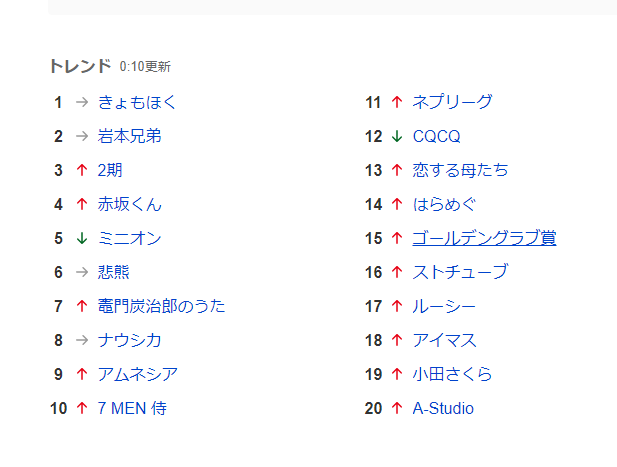Open the 2期 trending topic

tap(110, 170)
